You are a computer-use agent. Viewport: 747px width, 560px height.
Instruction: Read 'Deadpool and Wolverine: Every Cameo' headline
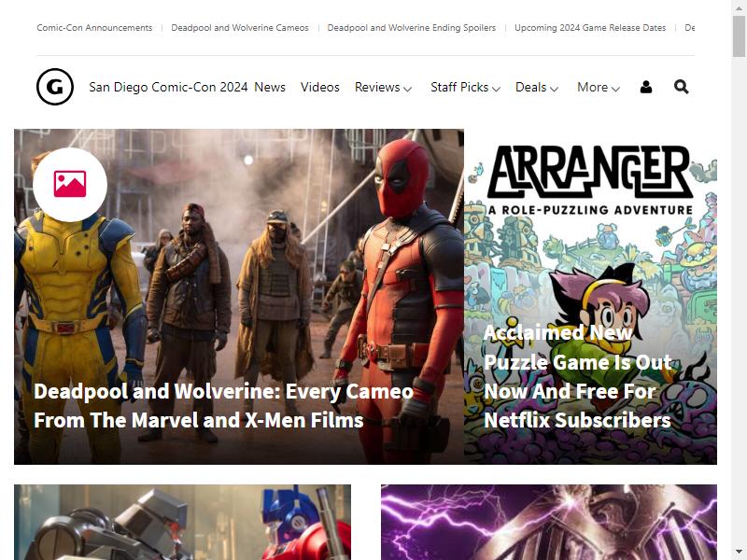pos(223,406)
